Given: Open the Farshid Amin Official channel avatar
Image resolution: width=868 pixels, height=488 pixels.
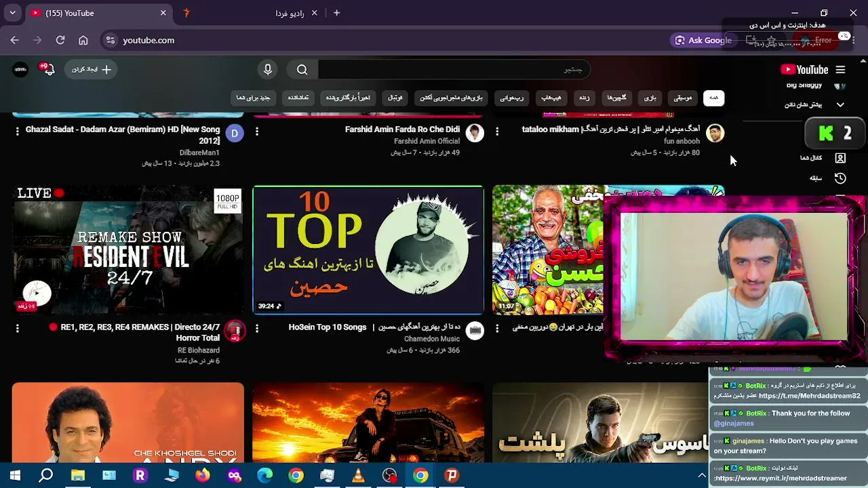Looking at the screenshot, I should coord(475,133).
